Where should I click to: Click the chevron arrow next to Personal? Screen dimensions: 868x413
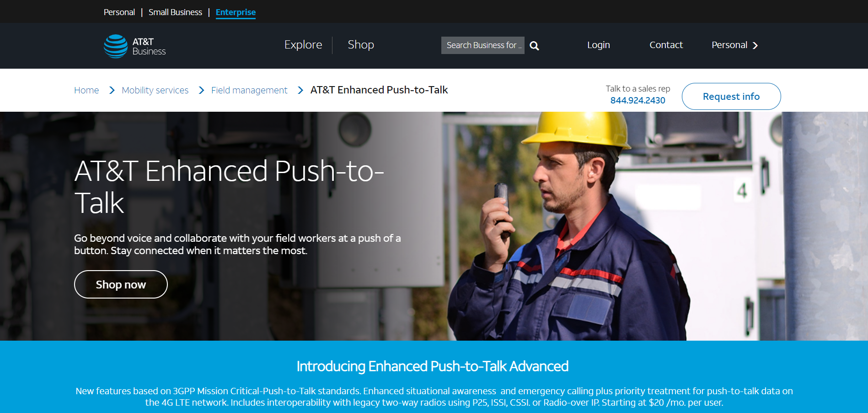(755, 45)
